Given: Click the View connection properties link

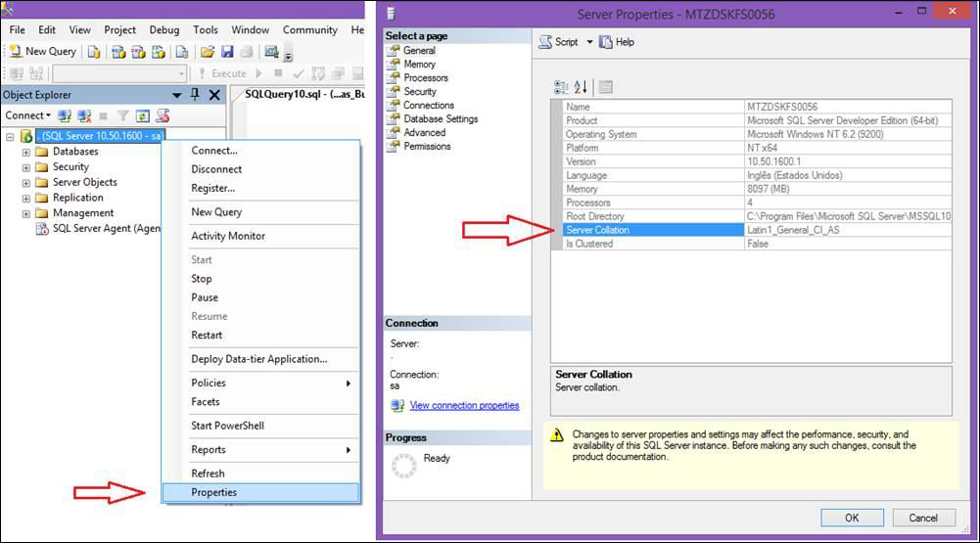Looking at the screenshot, I should coord(464,405).
